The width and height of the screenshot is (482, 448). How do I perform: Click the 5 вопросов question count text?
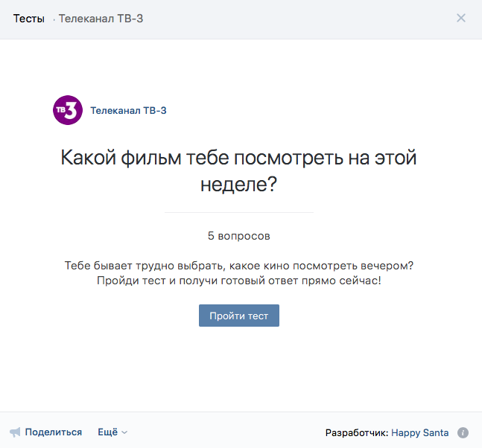(239, 236)
